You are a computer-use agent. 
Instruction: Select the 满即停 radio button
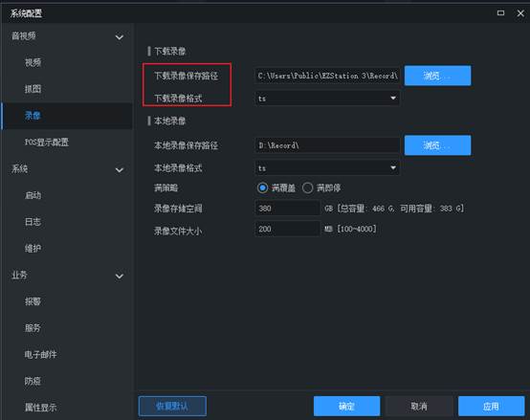(x=307, y=188)
